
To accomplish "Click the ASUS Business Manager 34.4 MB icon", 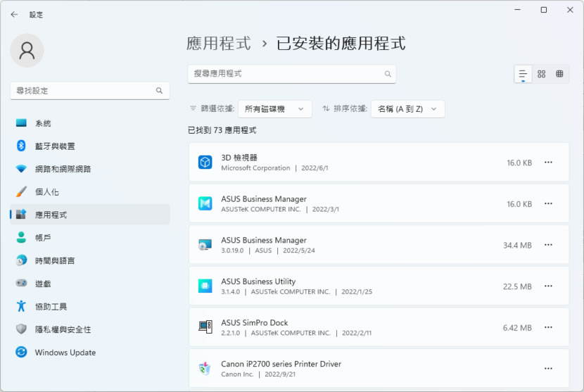I will (205, 245).
